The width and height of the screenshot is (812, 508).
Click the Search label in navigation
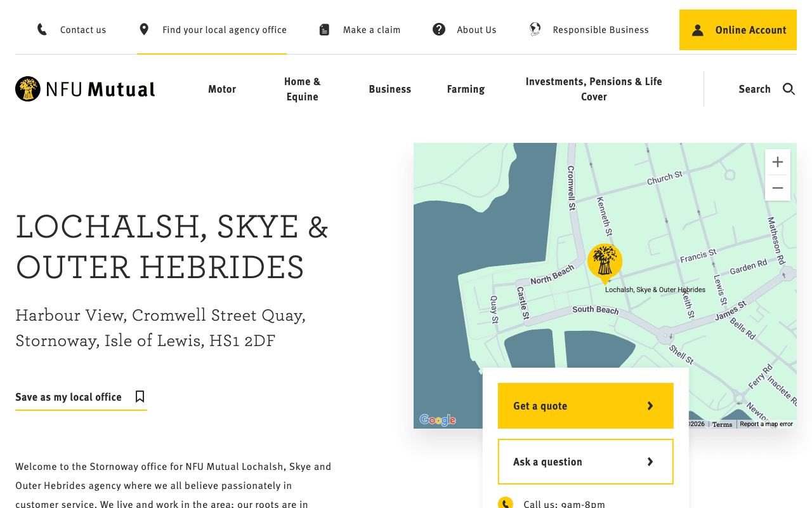tap(754, 89)
